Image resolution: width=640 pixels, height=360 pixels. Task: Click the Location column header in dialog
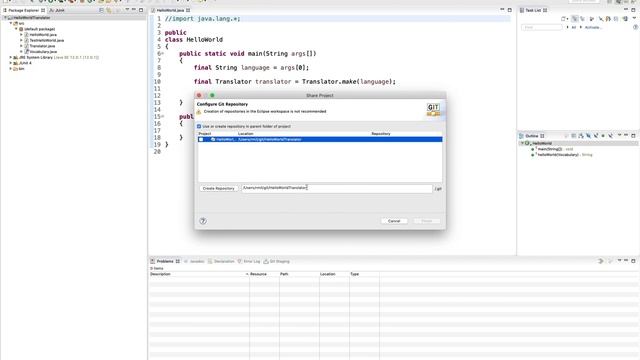click(x=246, y=133)
